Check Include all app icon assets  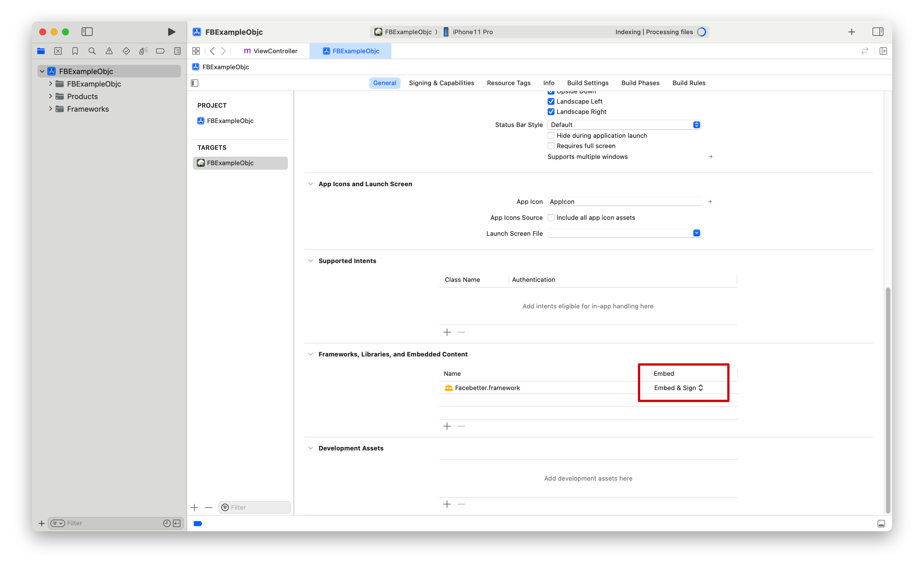point(551,218)
